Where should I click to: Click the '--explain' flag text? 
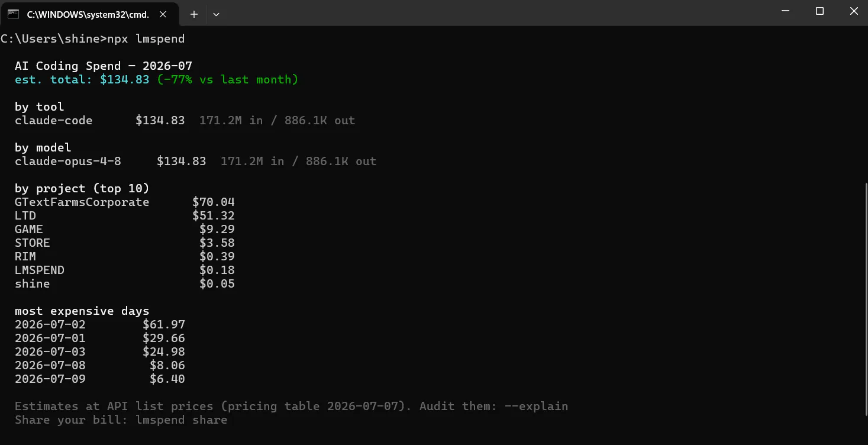pos(537,406)
